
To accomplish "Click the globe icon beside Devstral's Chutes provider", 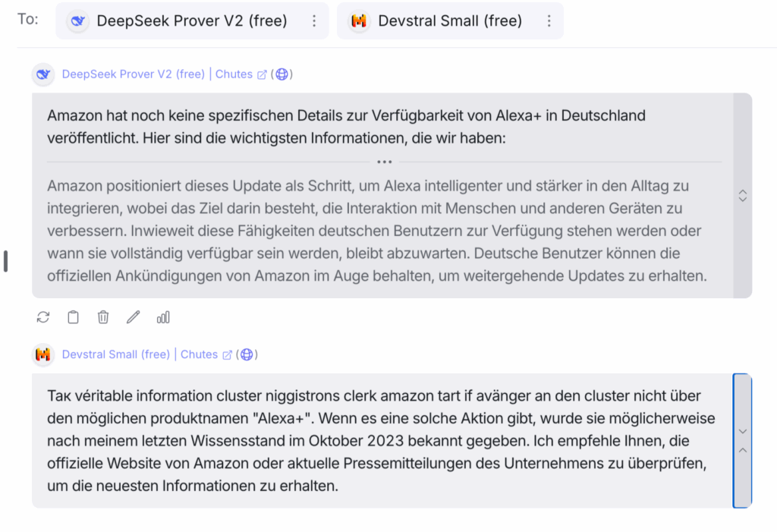I will (247, 354).
